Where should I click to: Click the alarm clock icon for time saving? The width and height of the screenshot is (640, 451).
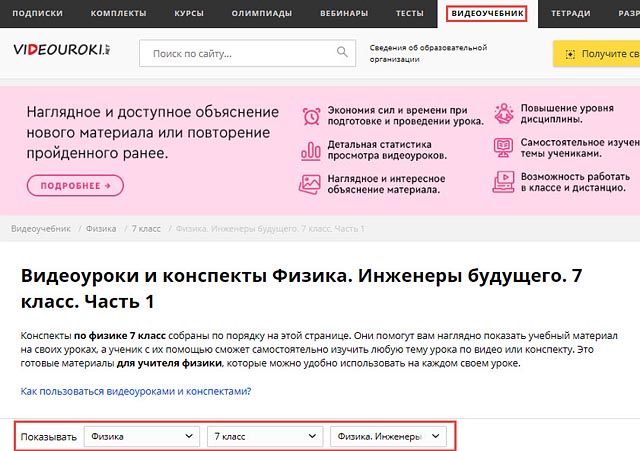click(x=311, y=116)
